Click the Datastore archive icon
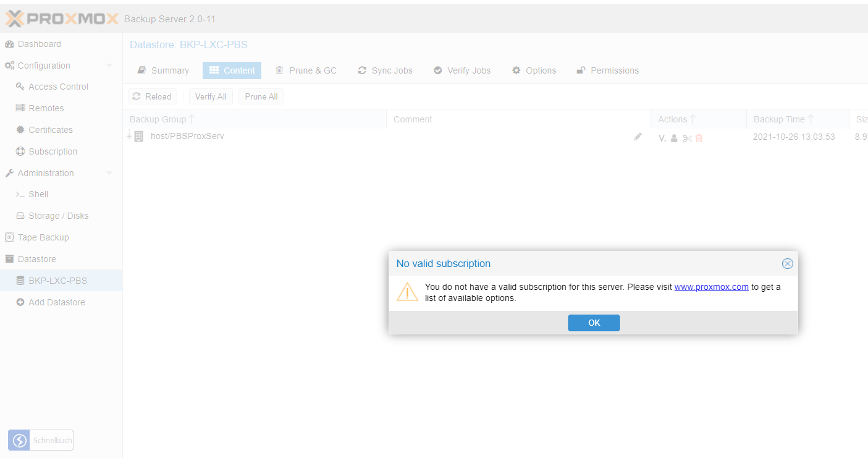Viewport: 868px width, 458px height. [x=9, y=259]
